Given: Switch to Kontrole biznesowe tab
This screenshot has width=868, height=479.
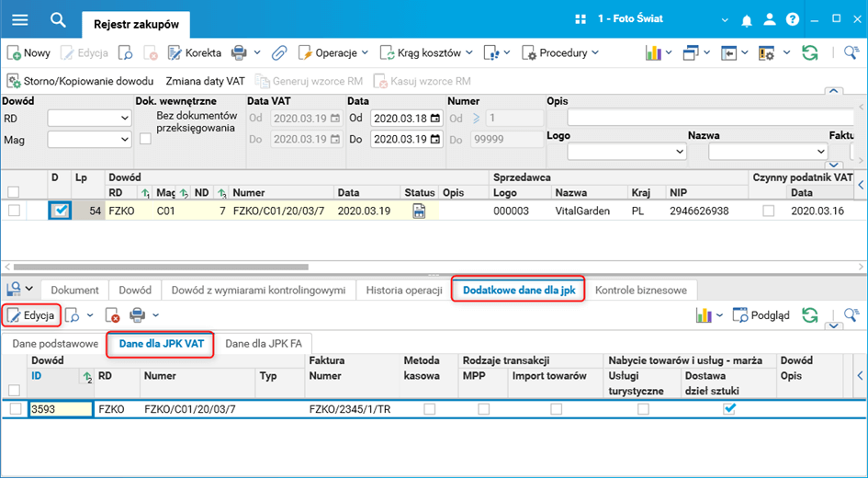Looking at the screenshot, I should tap(641, 290).
